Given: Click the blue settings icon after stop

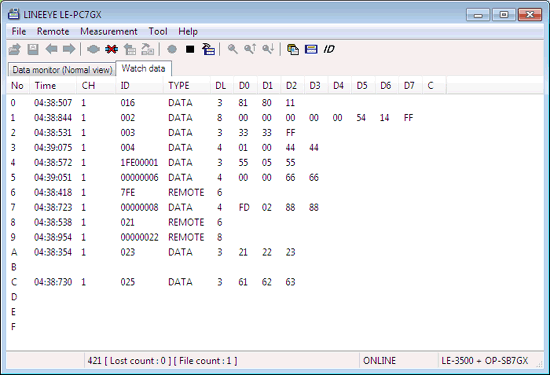Looking at the screenshot, I should click(x=208, y=49).
